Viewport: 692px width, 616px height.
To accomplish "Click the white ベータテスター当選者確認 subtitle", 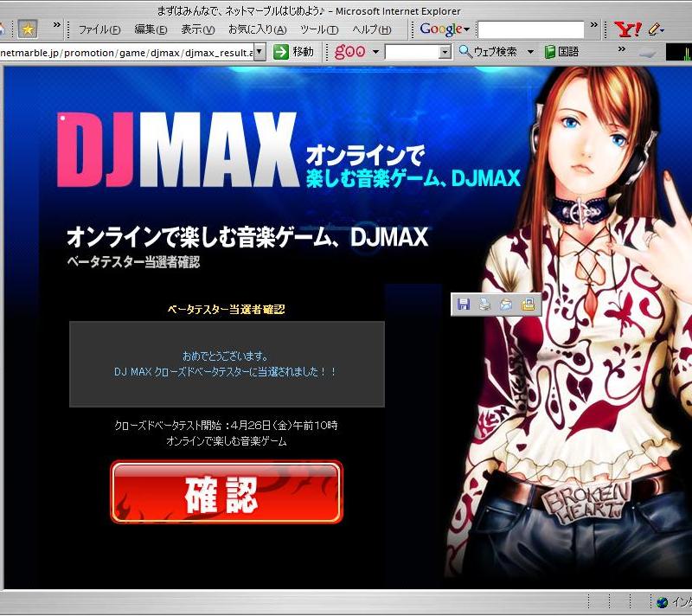I will click(x=133, y=262).
